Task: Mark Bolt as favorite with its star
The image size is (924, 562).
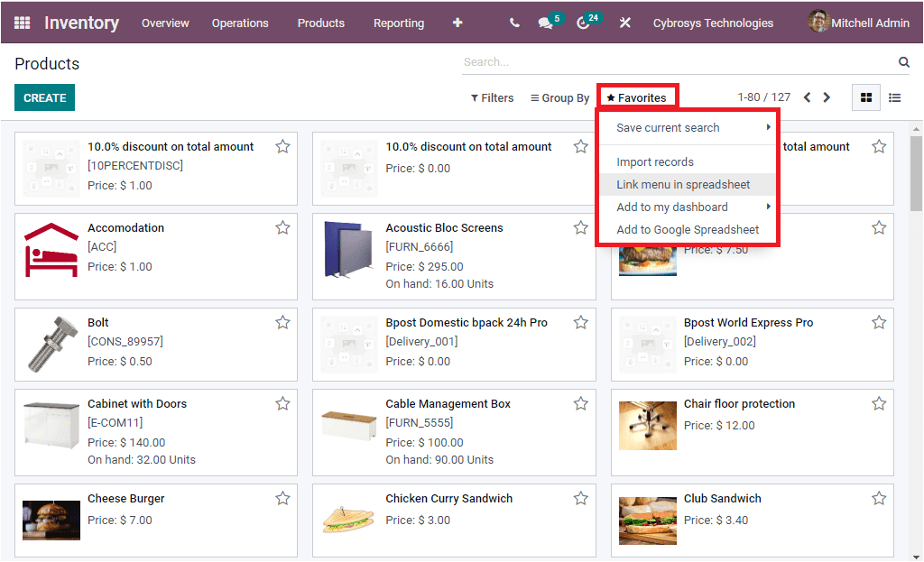Action: click(282, 322)
